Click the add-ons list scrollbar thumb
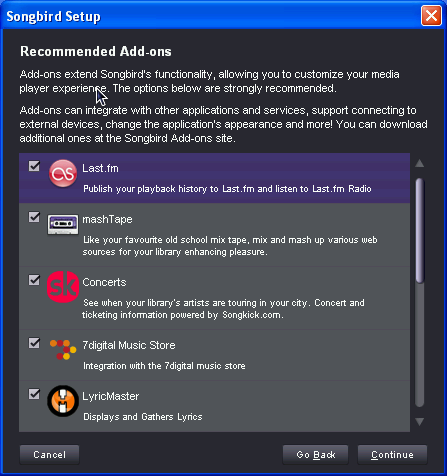Viewport: 447px width, 476px height. tap(420, 231)
